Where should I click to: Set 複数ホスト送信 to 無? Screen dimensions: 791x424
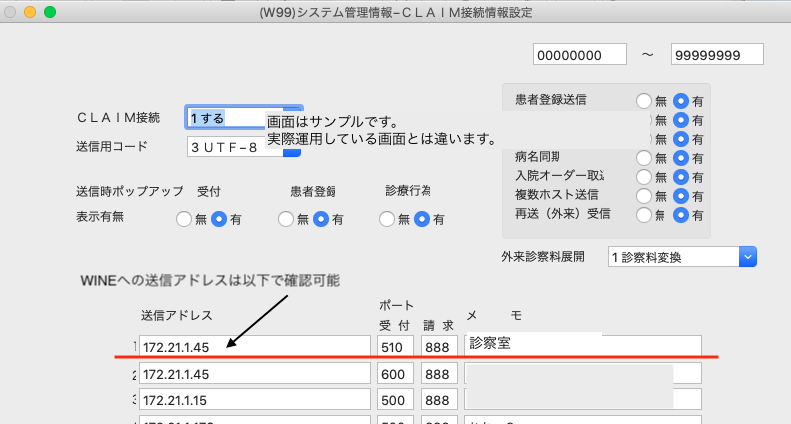click(x=643, y=196)
